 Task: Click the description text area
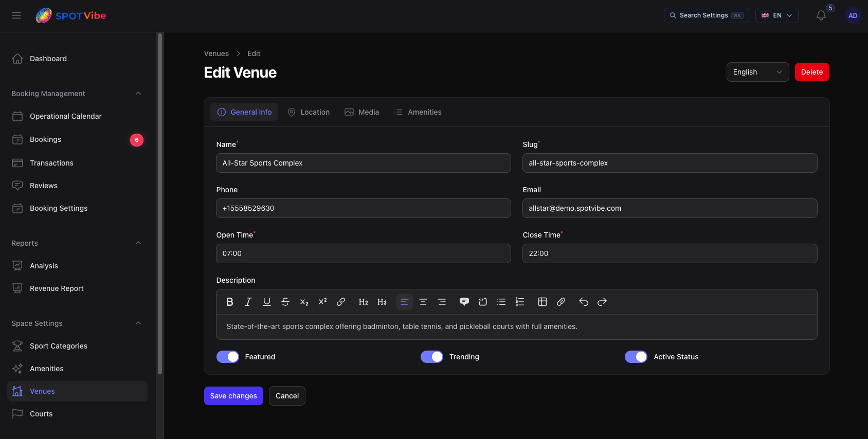coord(517,327)
